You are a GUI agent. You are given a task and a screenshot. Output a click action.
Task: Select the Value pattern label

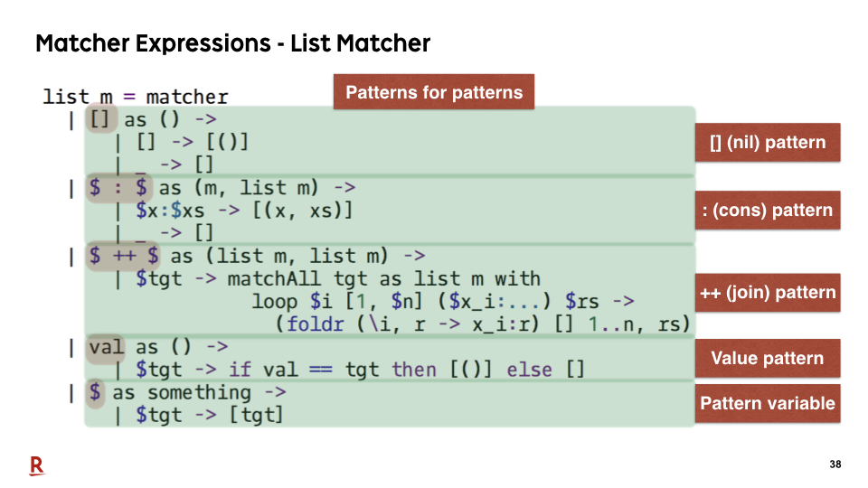[x=768, y=359]
